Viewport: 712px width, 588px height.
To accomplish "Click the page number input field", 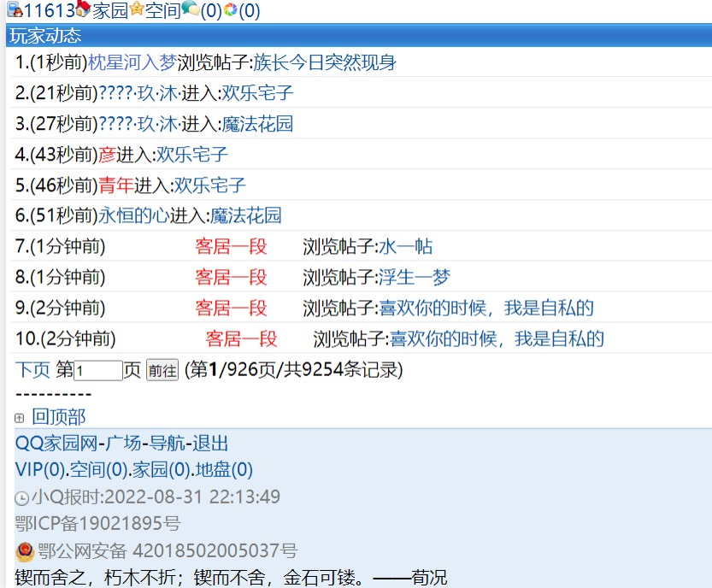I will tap(98, 371).
